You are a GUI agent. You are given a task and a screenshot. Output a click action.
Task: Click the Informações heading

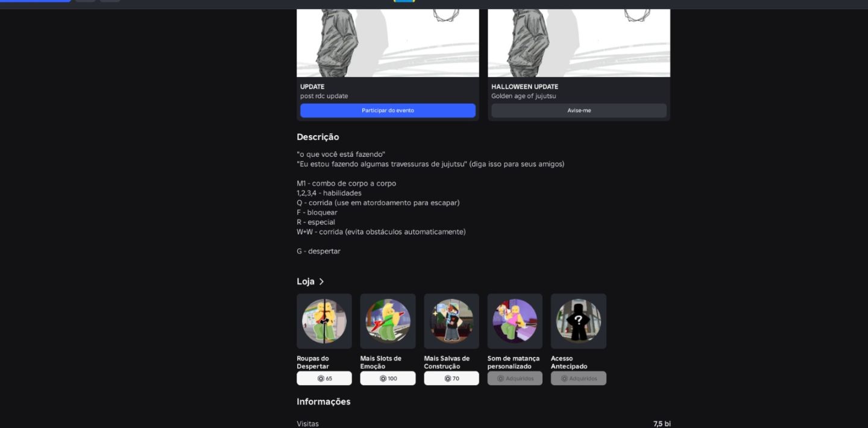tap(323, 401)
